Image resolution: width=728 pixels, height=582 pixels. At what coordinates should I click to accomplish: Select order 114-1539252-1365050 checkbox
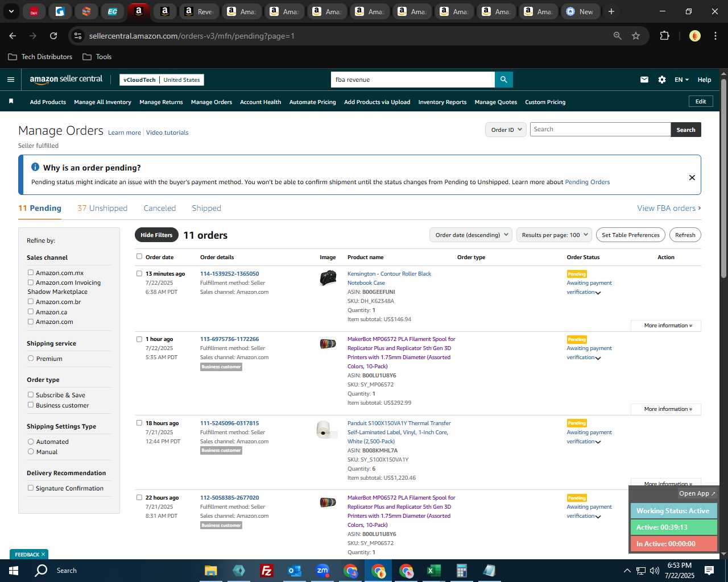click(139, 273)
